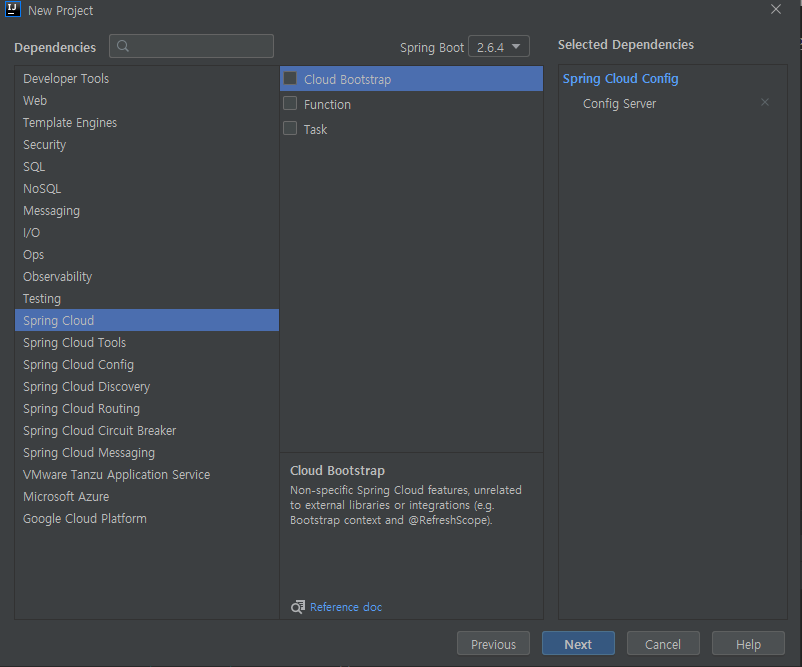Viewport: 802px width, 667px height.
Task: Select the Microsoft Azure category
Action: click(x=66, y=496)
